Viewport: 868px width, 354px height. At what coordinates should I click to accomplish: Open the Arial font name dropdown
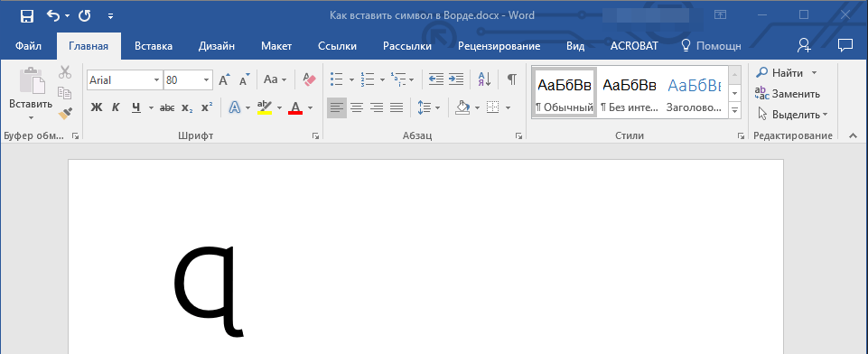[x=156, y=80]
